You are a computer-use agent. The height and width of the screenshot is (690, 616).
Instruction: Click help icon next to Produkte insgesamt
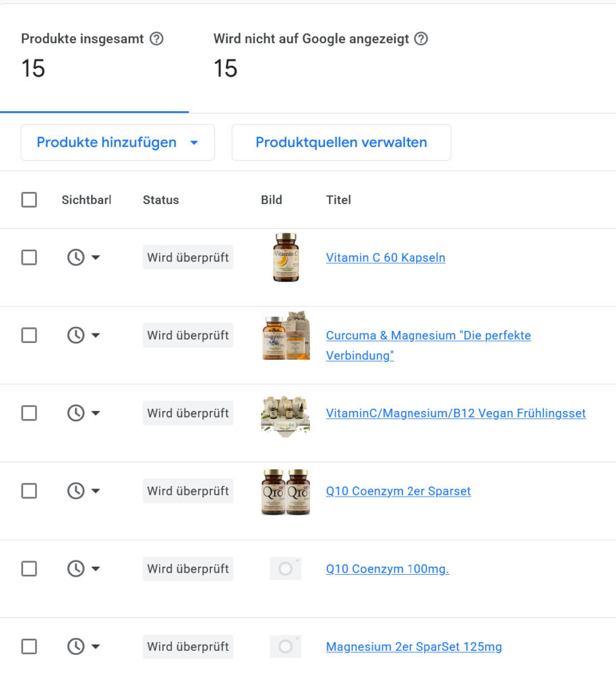[156, 39]
